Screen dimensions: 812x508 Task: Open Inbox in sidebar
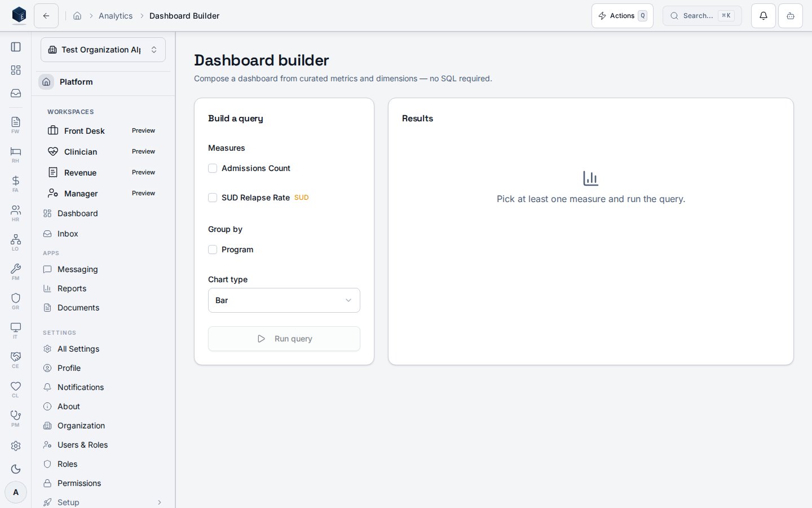pyautogui.click(x=103, y=234)
